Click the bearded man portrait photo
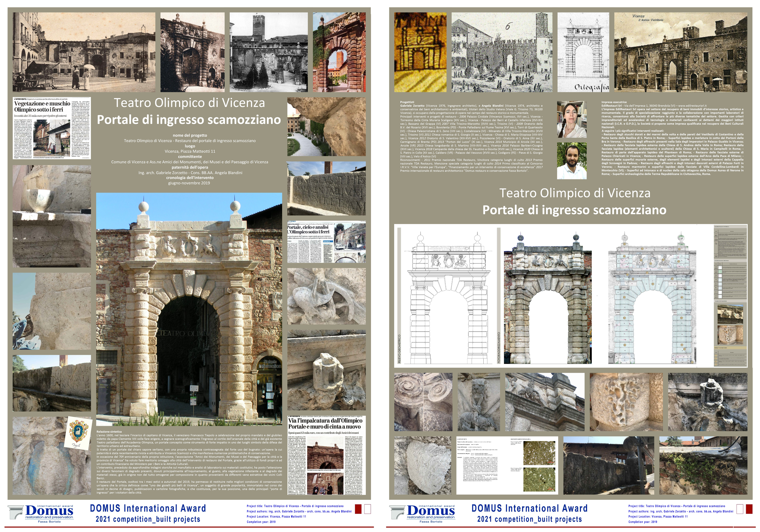Image resolution: width=760 pixels, height=532 pixels. [572, 161]
